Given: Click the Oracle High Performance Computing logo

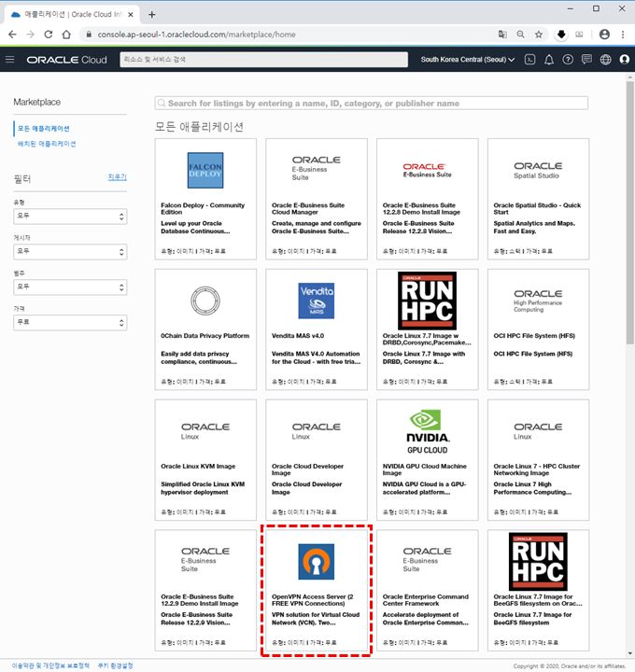Looking at the screenshot, I should point(538,301).
